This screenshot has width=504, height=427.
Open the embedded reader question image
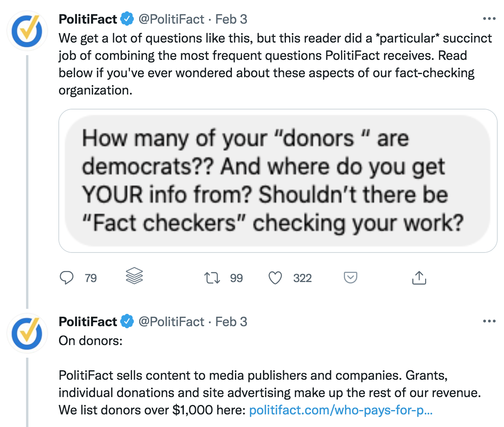278,181
